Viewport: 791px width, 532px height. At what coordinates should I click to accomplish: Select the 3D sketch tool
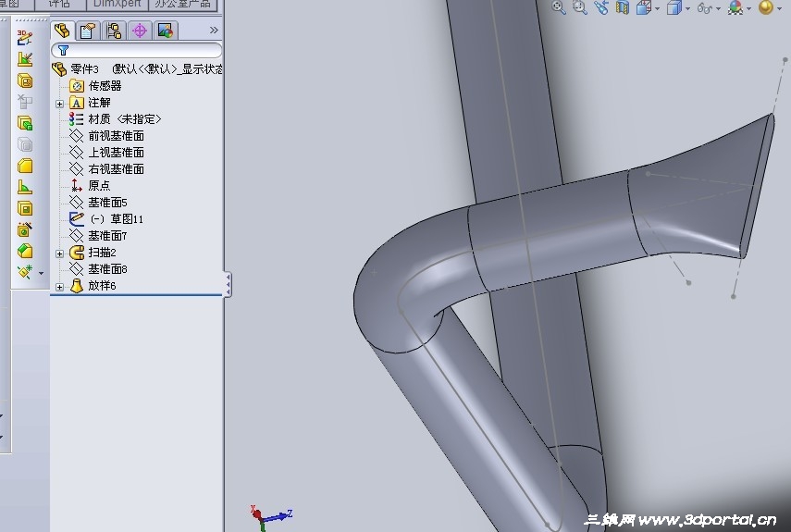[x=24, y=38]
